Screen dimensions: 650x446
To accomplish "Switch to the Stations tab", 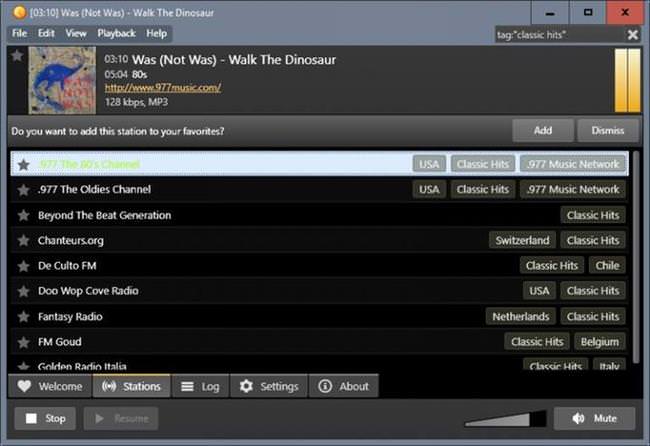I will [x=131, y=386].
